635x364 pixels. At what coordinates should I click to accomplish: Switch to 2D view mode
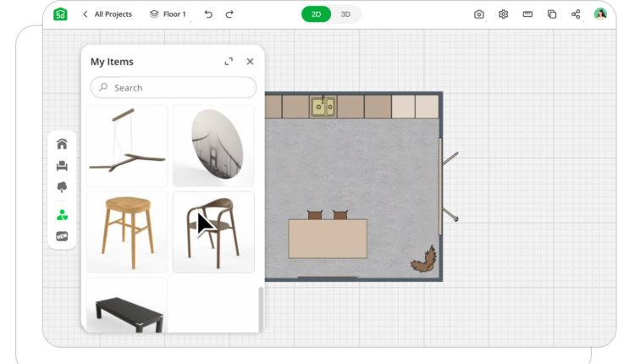click(316, 14)
